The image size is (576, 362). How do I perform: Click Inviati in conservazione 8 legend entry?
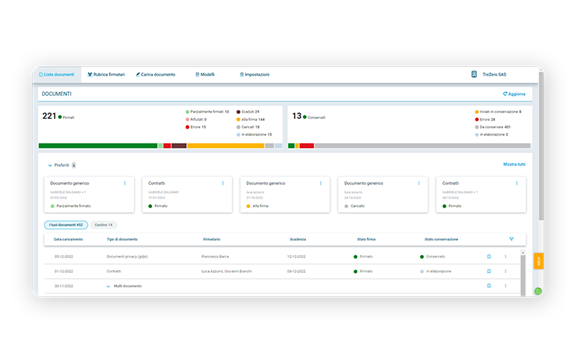498,112
